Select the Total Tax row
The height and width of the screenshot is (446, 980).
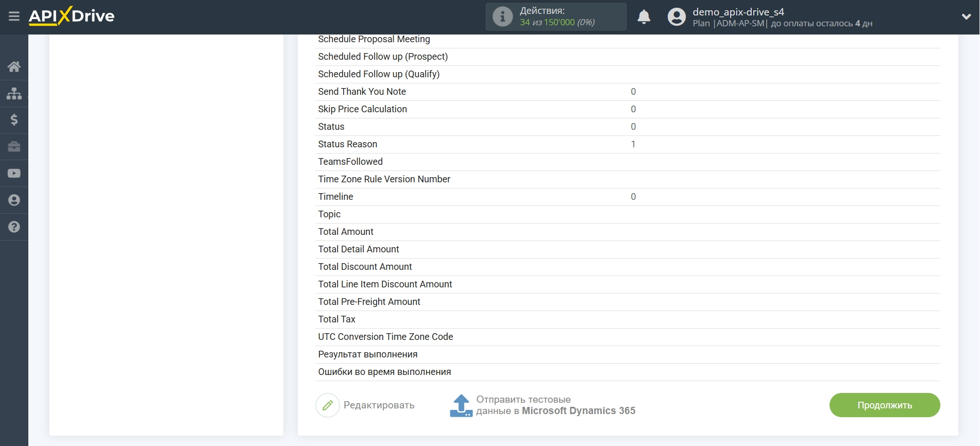628,320
